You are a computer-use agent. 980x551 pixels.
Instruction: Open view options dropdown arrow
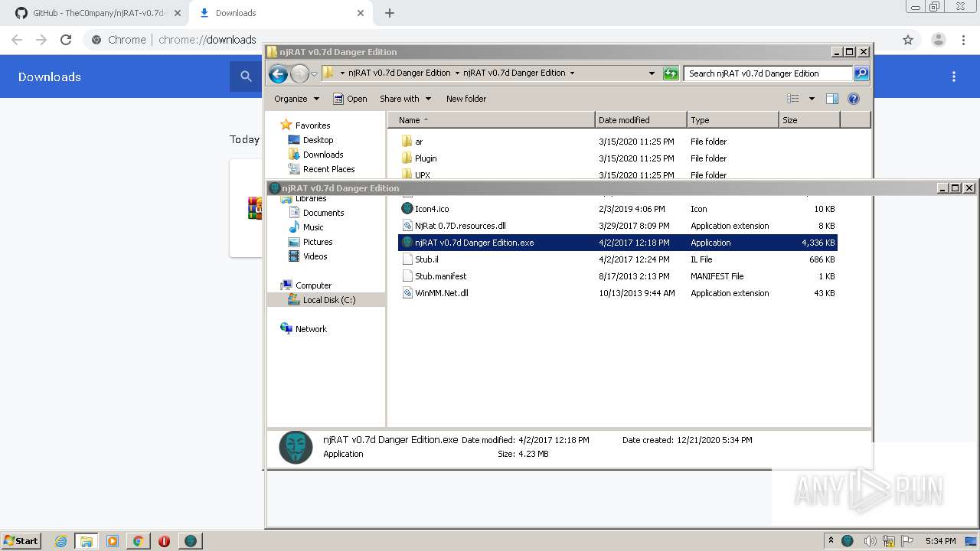[x=812, y=99]
